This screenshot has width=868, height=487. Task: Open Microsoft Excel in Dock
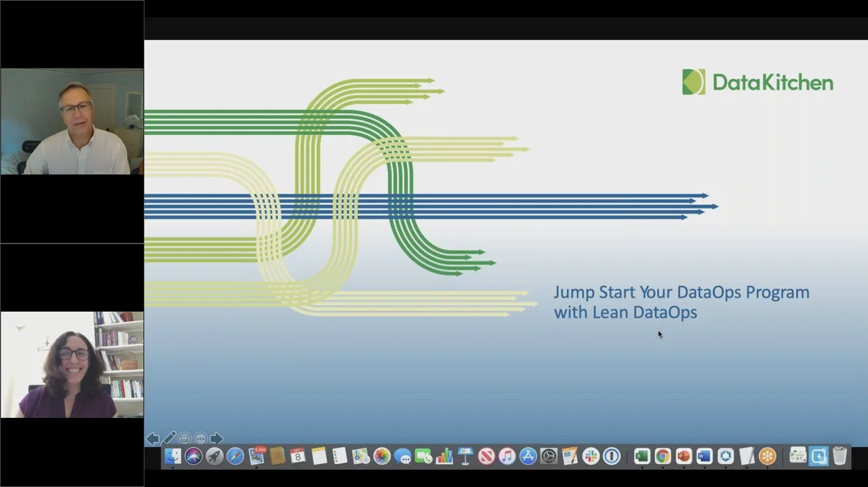642,456
